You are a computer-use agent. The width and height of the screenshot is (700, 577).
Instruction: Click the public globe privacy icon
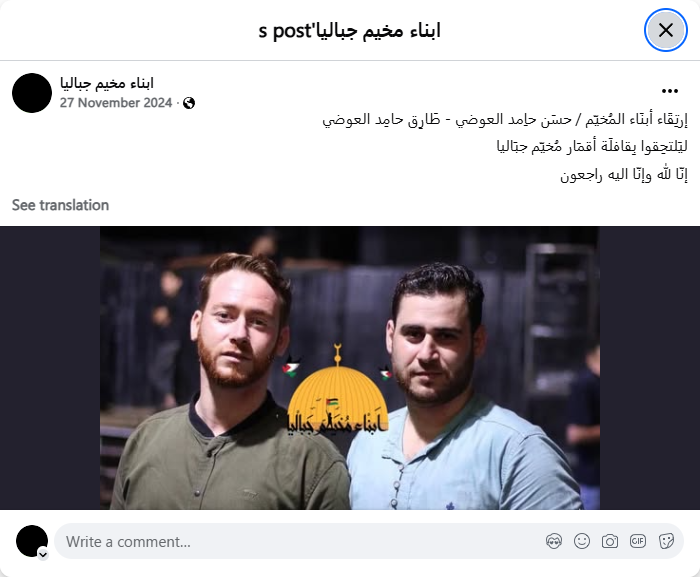(189, 103)
